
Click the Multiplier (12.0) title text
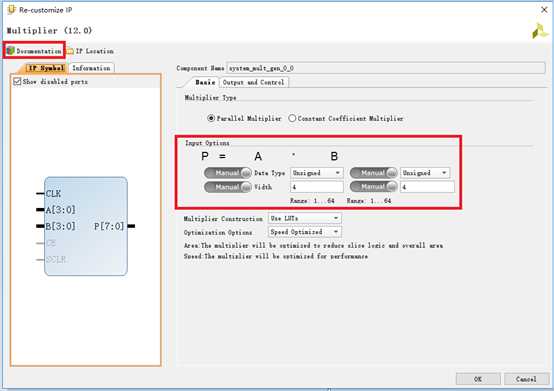coord(49,31)
